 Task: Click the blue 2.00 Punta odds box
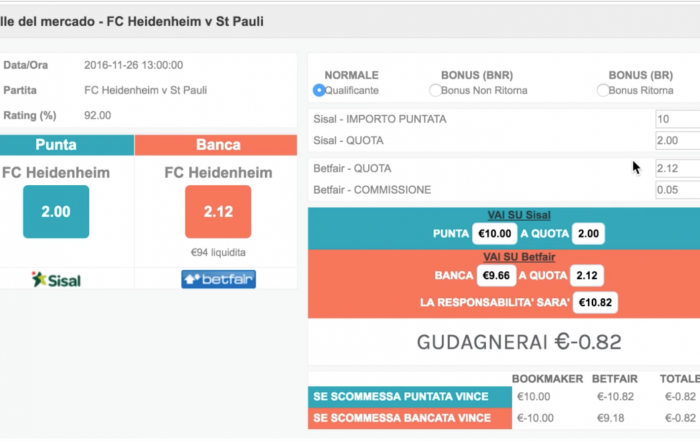[x=56, y=212]
